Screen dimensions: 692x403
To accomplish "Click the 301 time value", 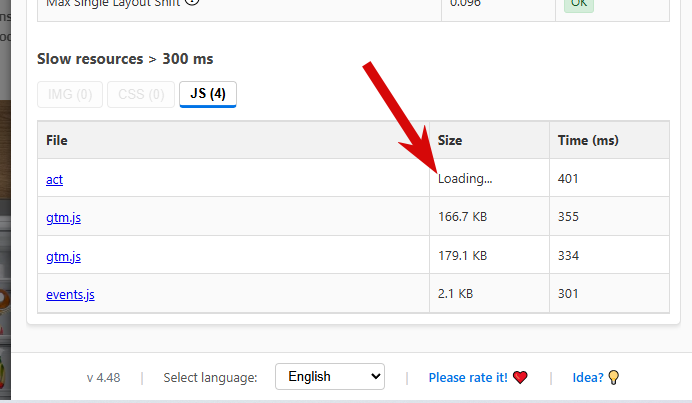I will coord(568,294).
